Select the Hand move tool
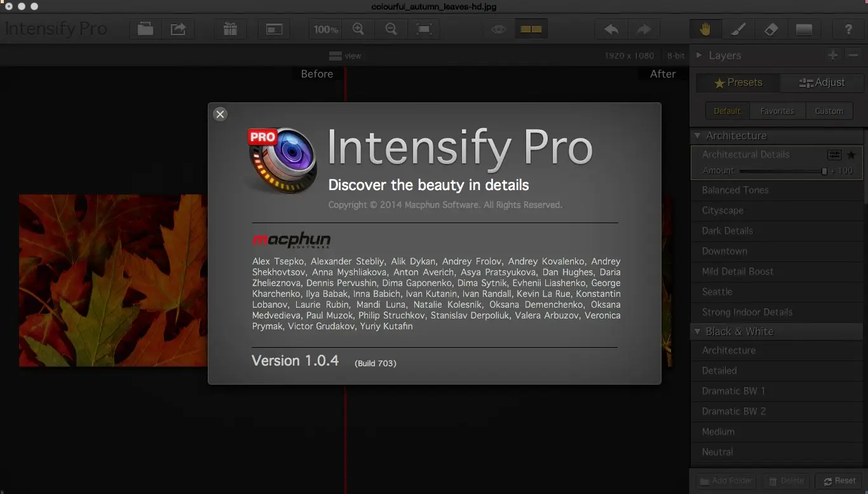The height and width of the screenshot is (494, 868). (705, 29)
